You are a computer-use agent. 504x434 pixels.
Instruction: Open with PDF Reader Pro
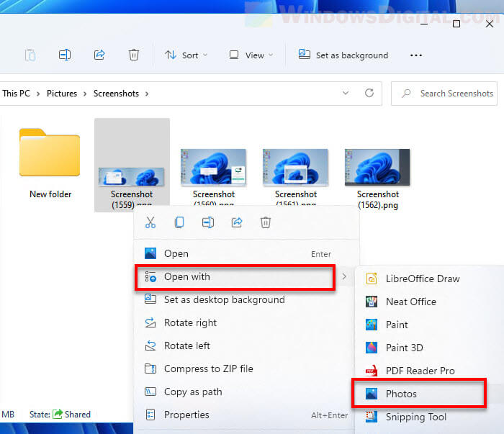429,371
